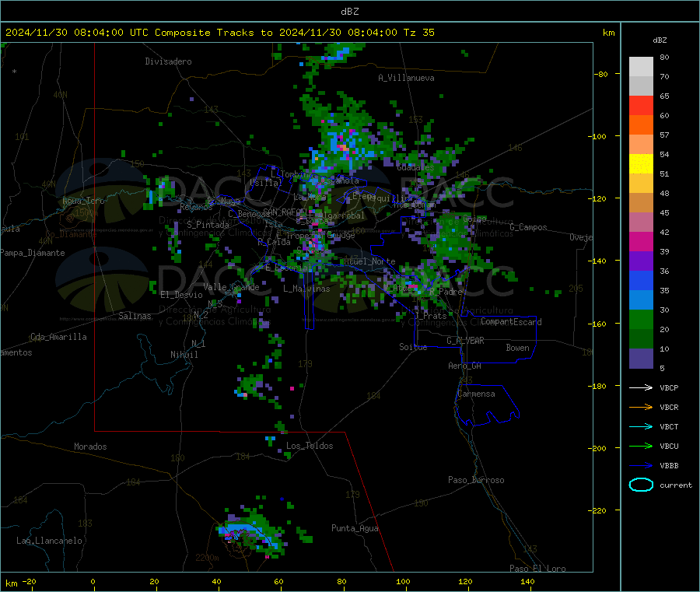
Task: Click the Cda_Amarilla map label
Action: point(58,337)
